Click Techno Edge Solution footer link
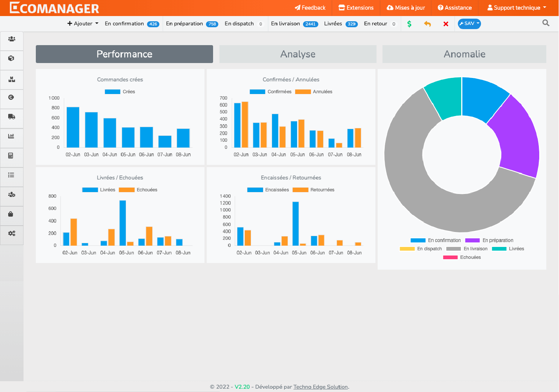Screen dimensions: 559x392 tap(321, 387)
